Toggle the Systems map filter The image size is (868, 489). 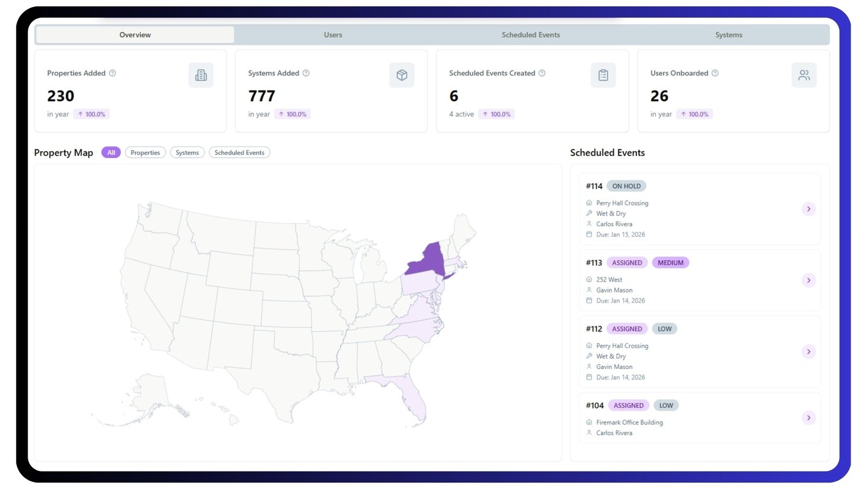coord(187,153)
